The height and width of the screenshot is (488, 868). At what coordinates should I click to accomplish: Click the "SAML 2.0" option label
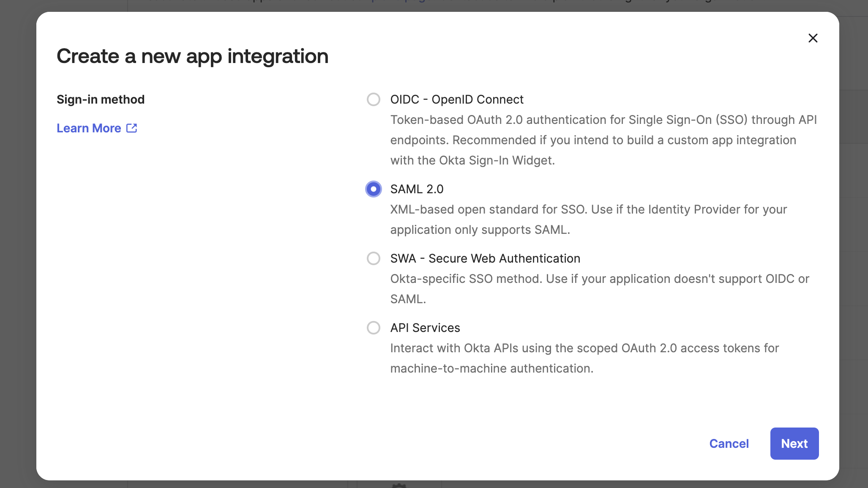(417, 189)
